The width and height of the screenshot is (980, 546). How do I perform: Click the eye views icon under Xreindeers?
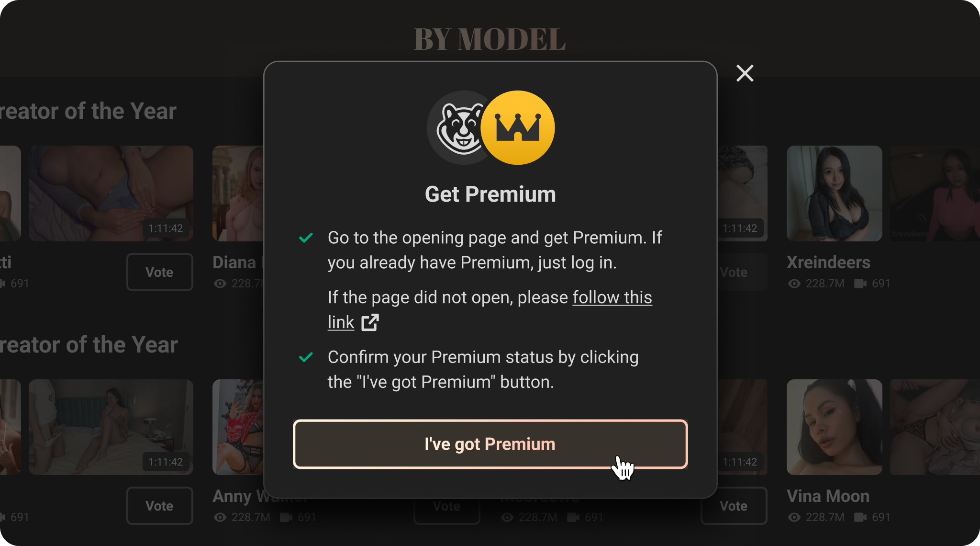794,284
